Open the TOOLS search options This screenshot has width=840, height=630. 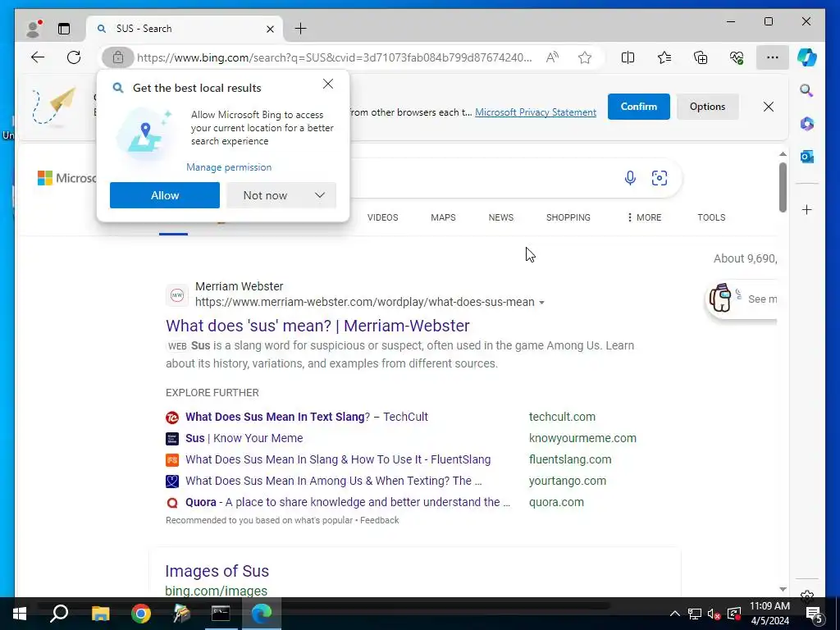pos(711,217)
